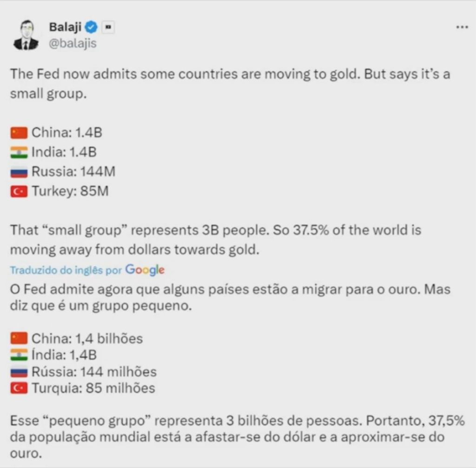Click the Balaji display name
476x468 pixels.
(65, 27)
